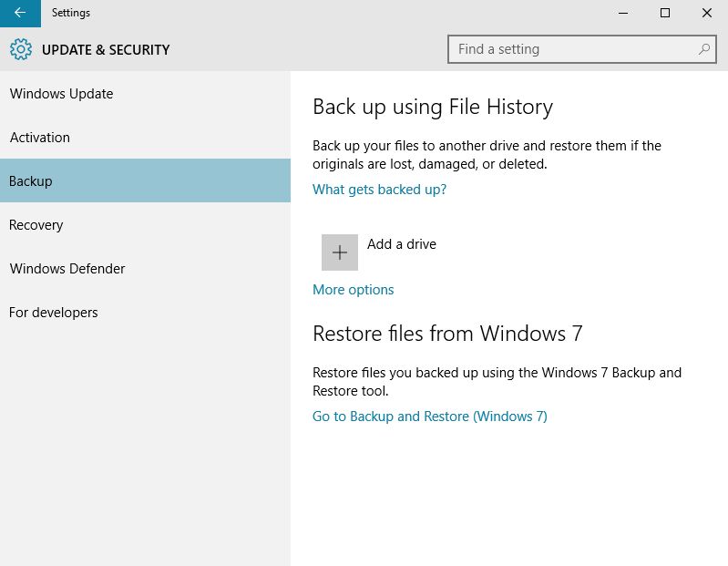Go back with the arrow button
Image resolution: width=728 pixels, height=566 pixels.
point(20,13)
